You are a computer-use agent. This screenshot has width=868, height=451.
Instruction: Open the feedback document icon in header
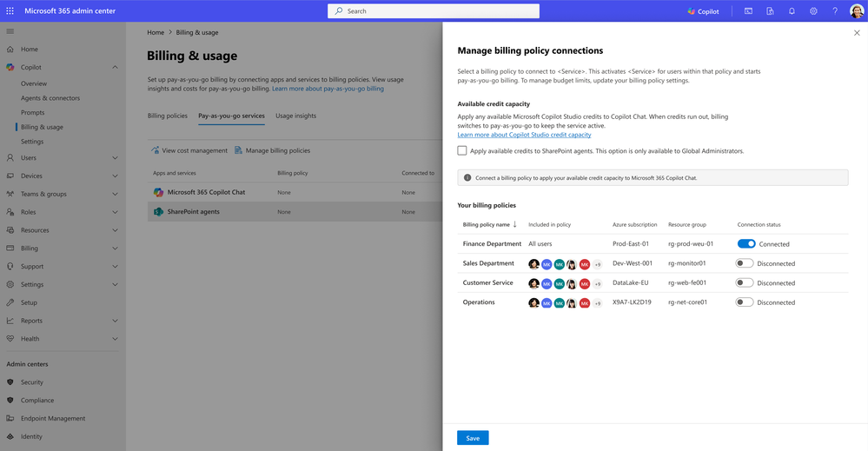770,11
